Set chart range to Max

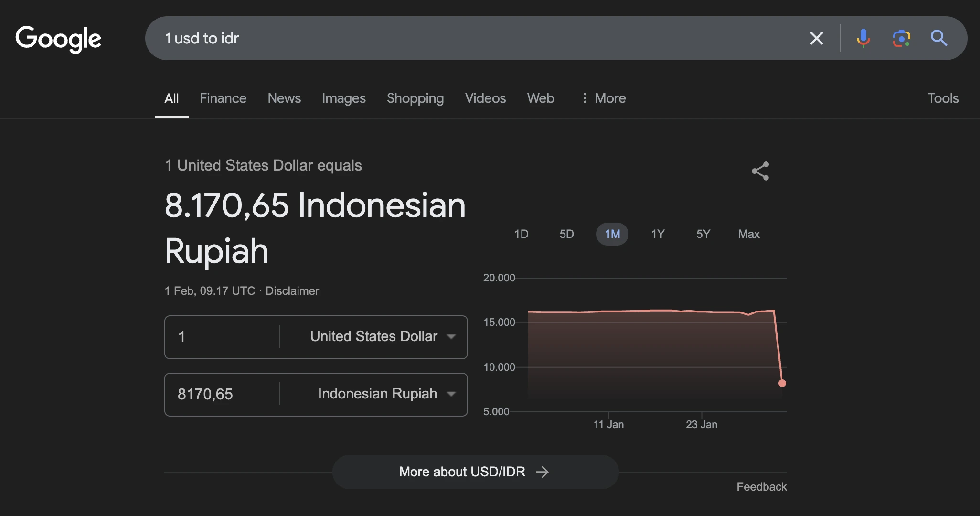(749, 234)
